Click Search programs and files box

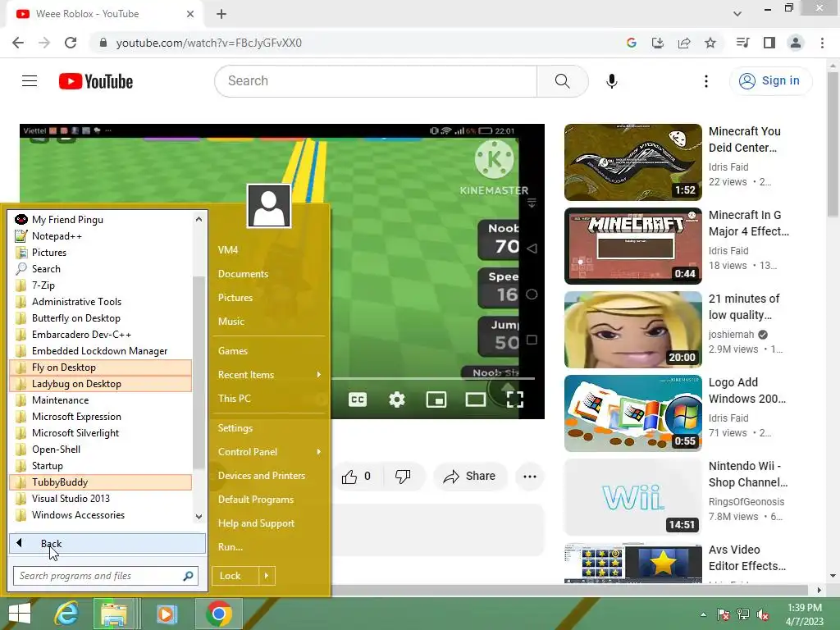(106, 576)
